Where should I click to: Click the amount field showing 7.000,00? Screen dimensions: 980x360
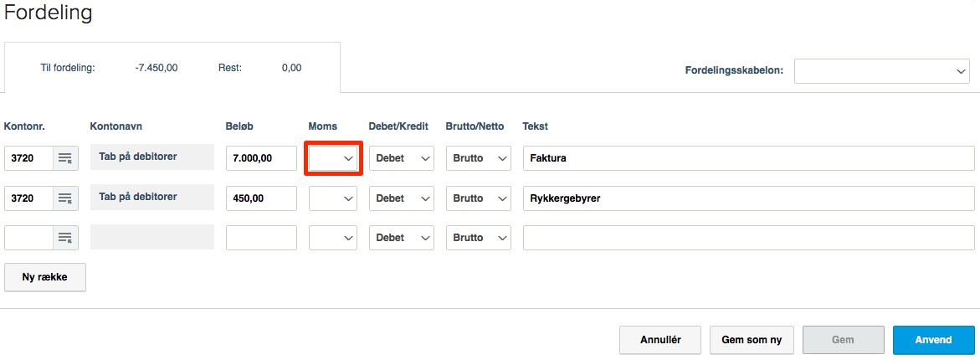[261, 158]
